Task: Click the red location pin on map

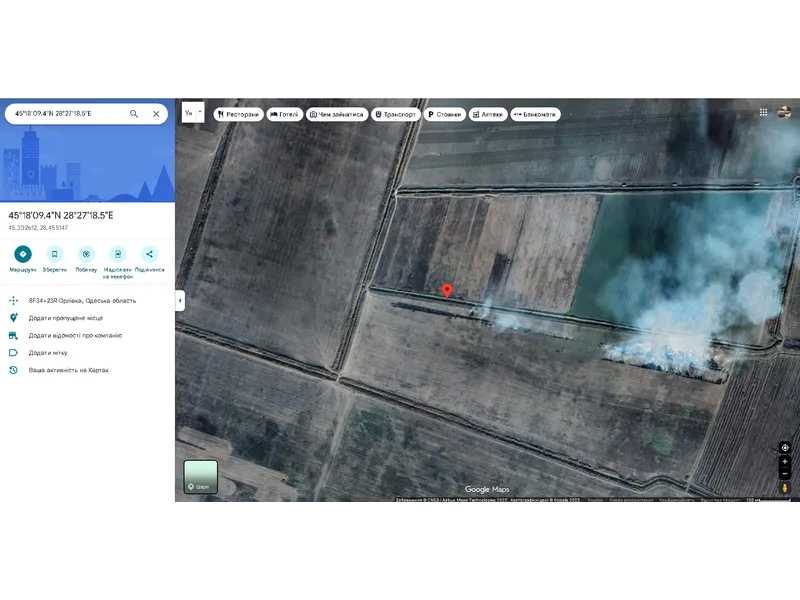Action: pos(447,290)
